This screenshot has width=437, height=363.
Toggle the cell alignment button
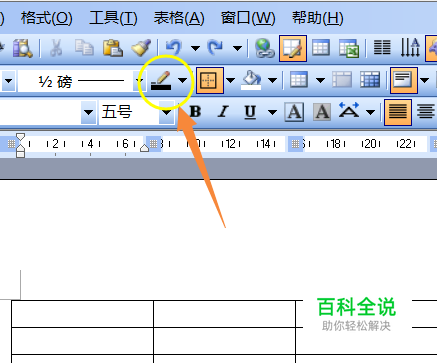coord(404,80)
